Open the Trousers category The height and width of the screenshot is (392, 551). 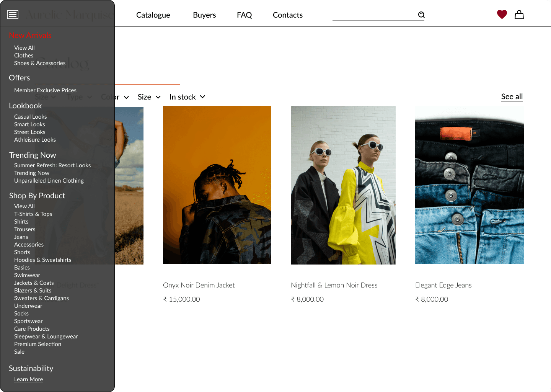[x=25, y=229]
